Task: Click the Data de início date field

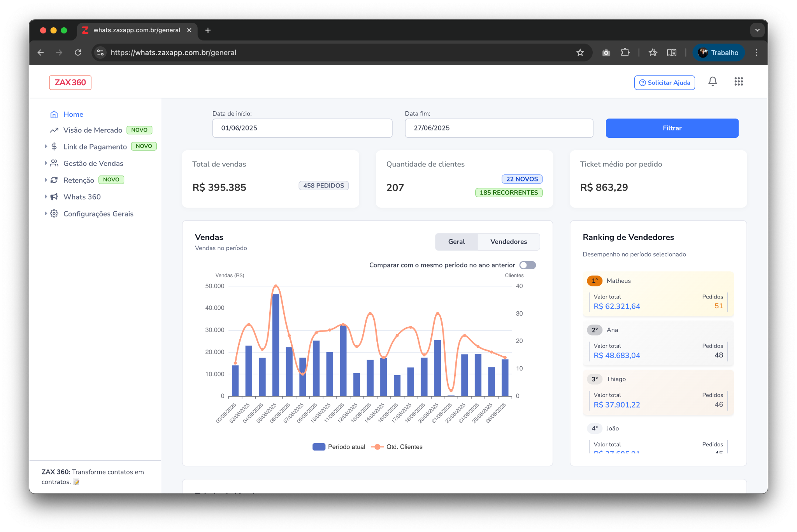Action: coord(302,128)
